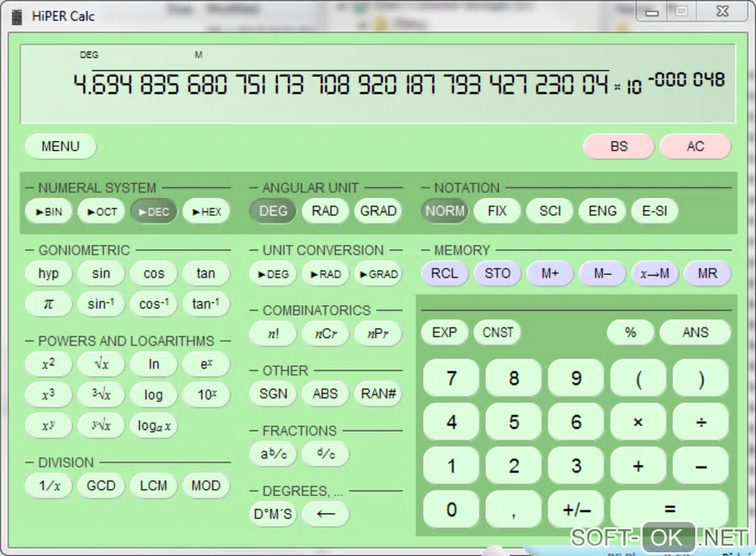Click the inverse sine button
Image resolution: width=756 pixels, height=556 pixels.
[x=102, y=304]
